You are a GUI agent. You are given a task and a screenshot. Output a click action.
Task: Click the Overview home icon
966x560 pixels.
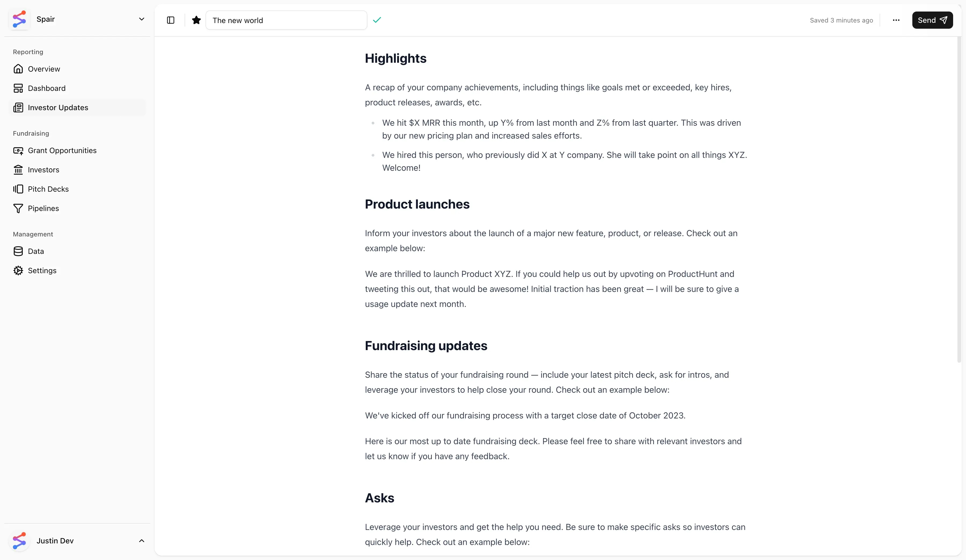click(x=19, y=69)
